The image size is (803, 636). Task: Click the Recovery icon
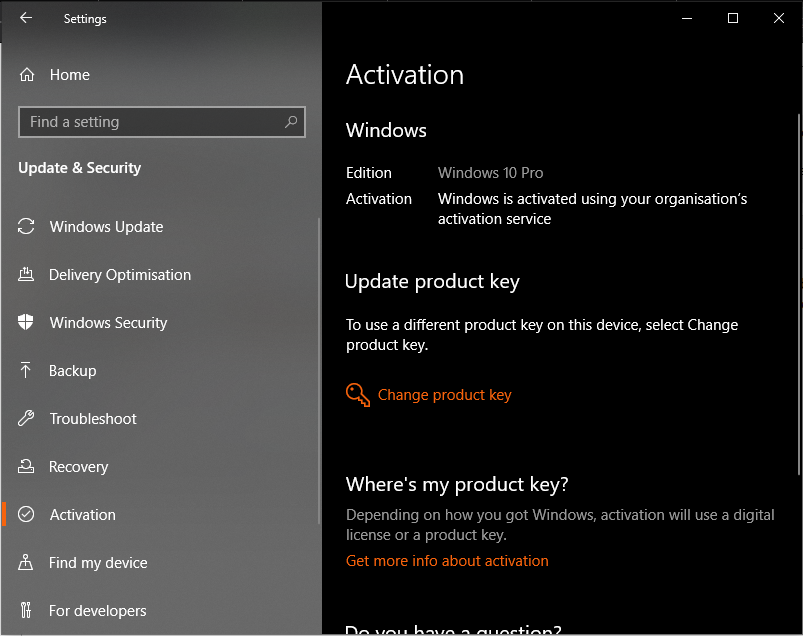pyautogui.click(x=26, y=466)
